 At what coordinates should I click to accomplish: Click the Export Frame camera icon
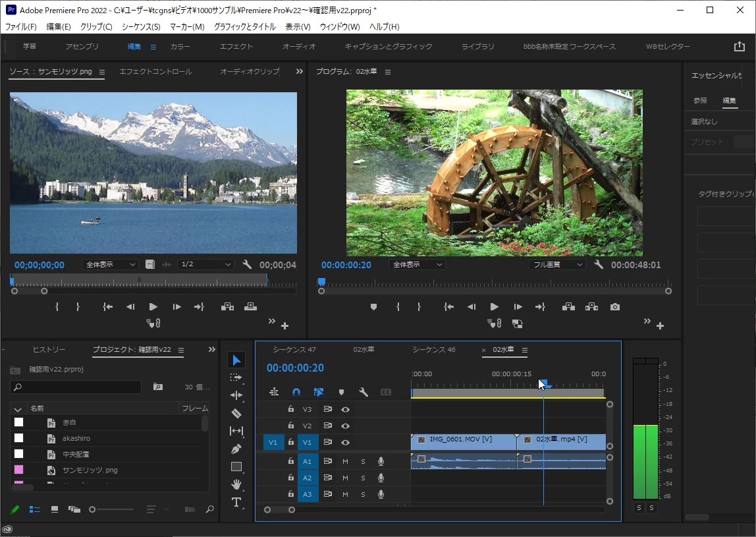click(x=614, y=307)
